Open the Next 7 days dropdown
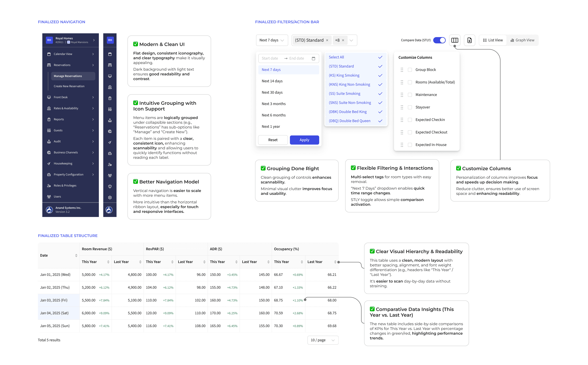The width and height of the screenshot is (588, 365). 272,40
